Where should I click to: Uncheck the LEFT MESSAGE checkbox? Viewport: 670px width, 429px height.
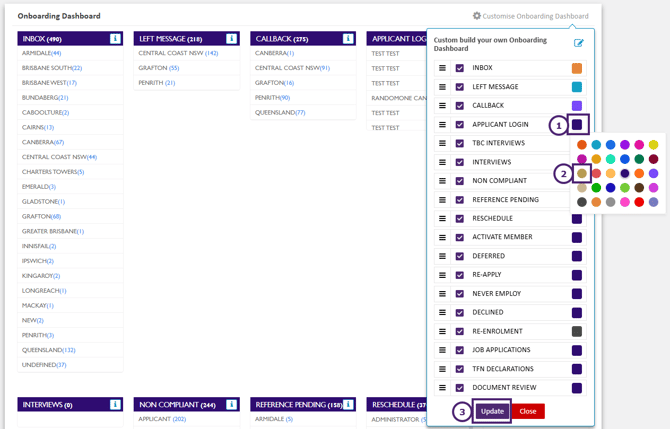click(x=460, y=87)
